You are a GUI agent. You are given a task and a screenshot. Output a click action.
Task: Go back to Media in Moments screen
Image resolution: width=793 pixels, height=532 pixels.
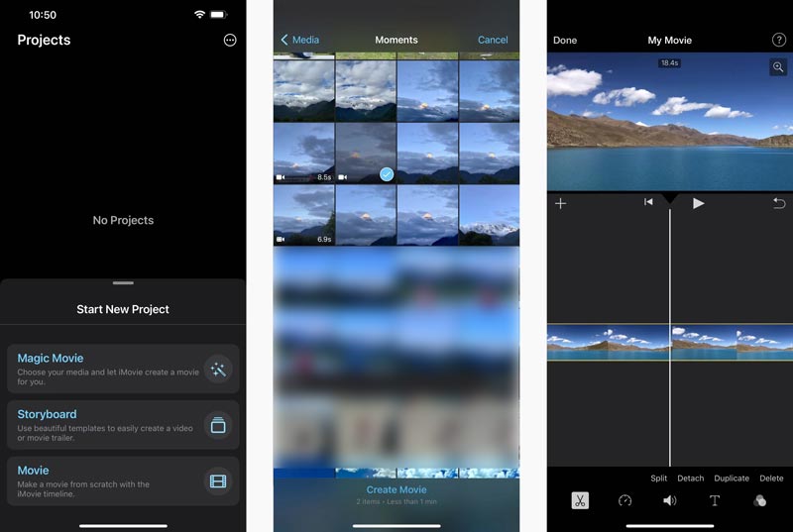pyautogui.click(x=300, y=40)
